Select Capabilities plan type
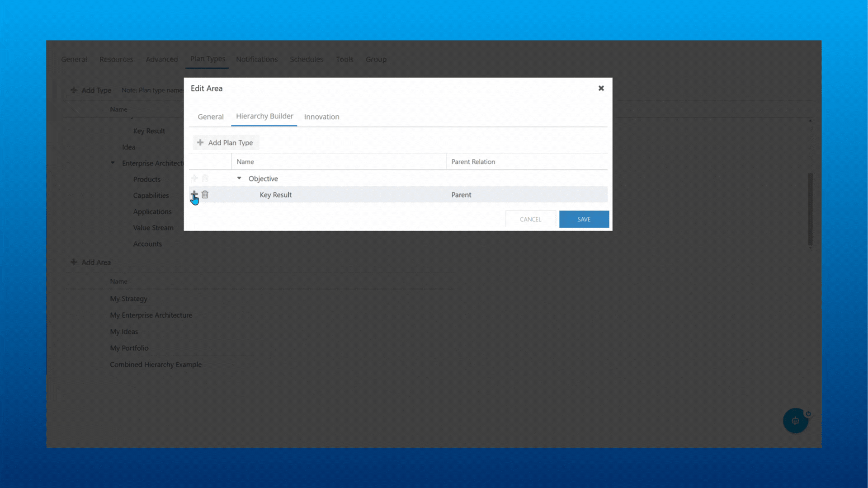This screenshot has height=488, width=868. (x=151, y=196)
